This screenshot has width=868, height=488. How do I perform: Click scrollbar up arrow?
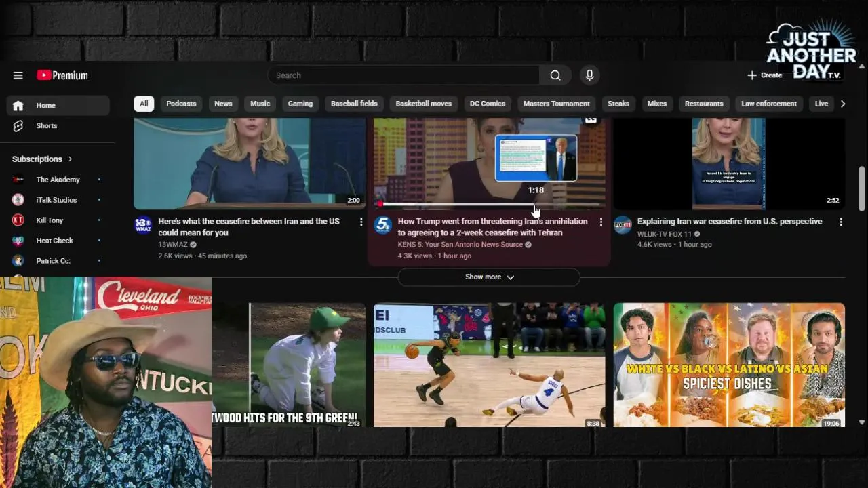[862, 66]
